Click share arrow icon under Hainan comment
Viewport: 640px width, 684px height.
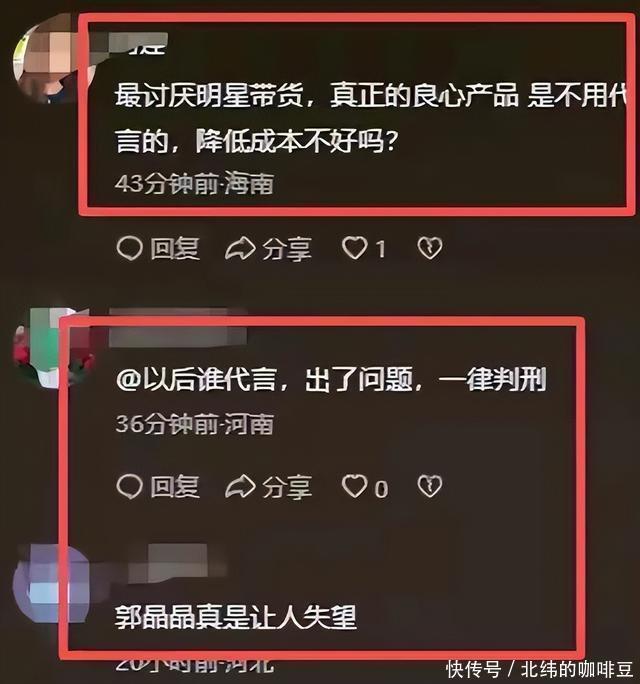click(x=240, y=249)
